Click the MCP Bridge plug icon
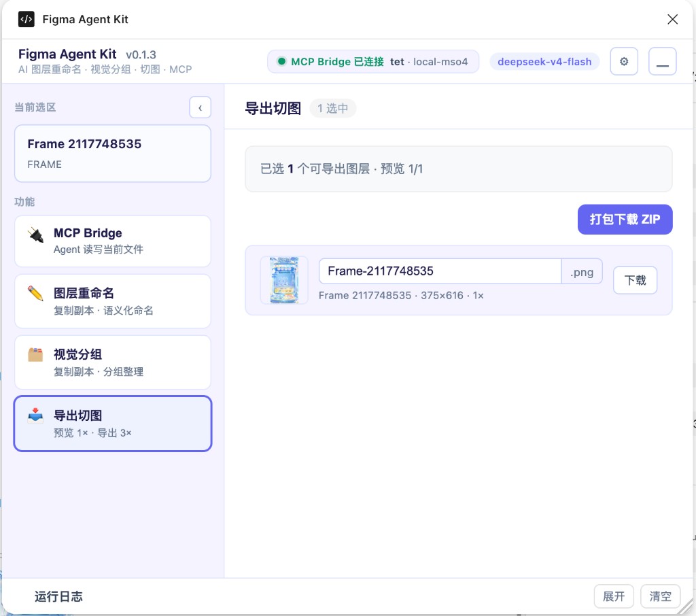This screenshot has width=696, height=616. [x=35, y=235]
